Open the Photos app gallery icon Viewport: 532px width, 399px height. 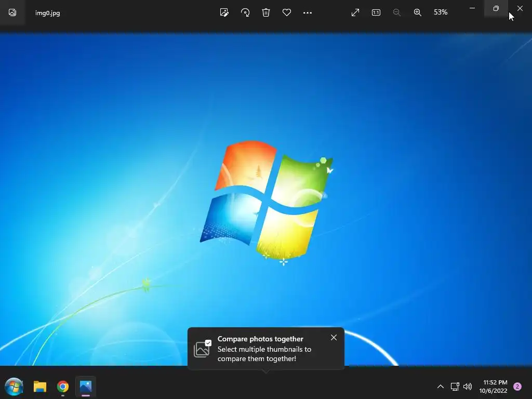12,12
